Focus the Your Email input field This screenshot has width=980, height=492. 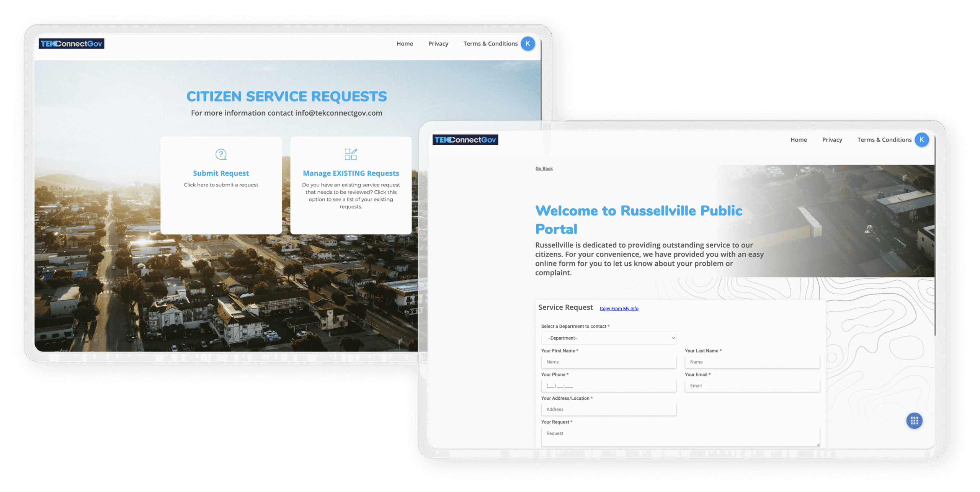tap(752, 386)
